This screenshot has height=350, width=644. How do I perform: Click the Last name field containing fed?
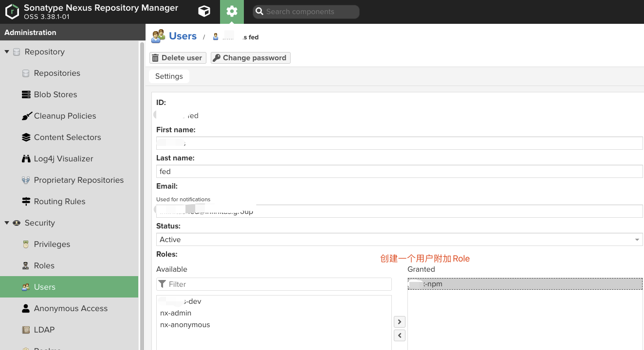point(399,171)
